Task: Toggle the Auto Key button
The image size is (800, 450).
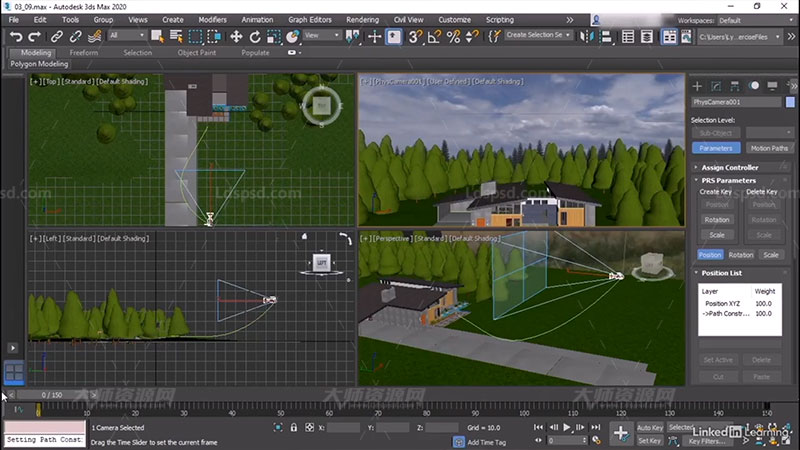Action: pos(650,428)
